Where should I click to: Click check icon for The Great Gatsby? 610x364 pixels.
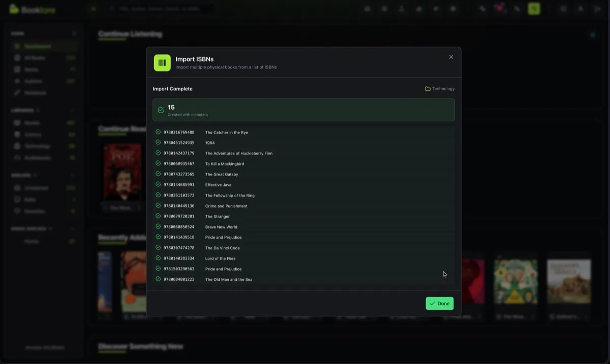[158, 174]
